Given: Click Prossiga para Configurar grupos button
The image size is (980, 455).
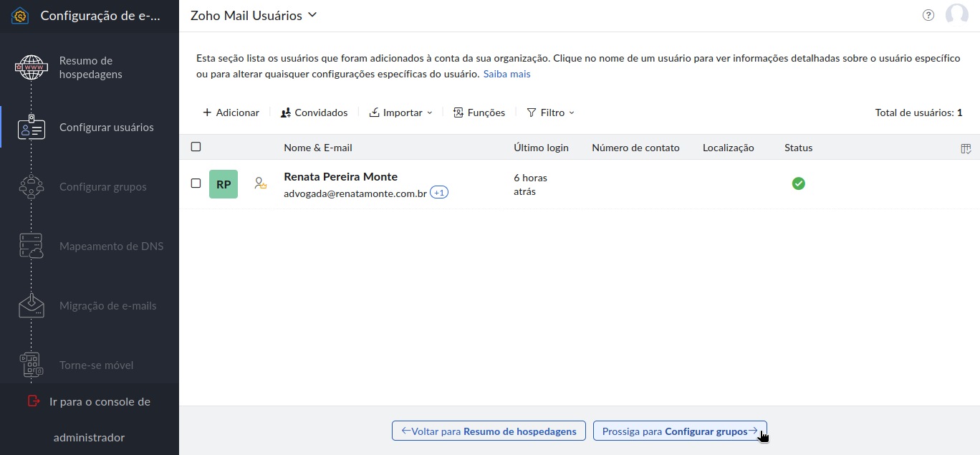Looking at the screenshot, I should coord(680,431).
